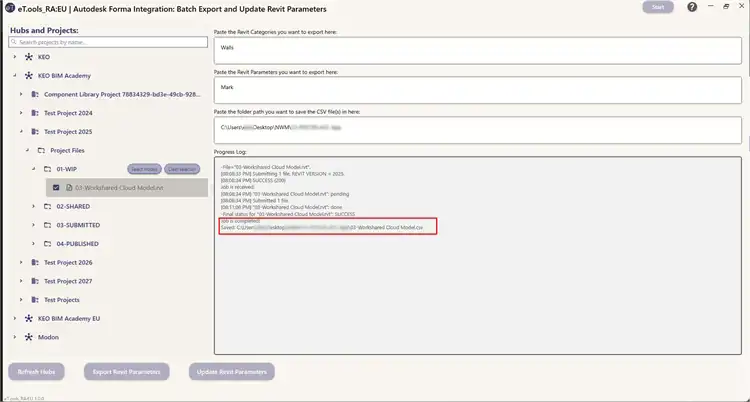Click the eTools app logo in title bar
This screenshot has height=402, width=750.
(10, 9)
